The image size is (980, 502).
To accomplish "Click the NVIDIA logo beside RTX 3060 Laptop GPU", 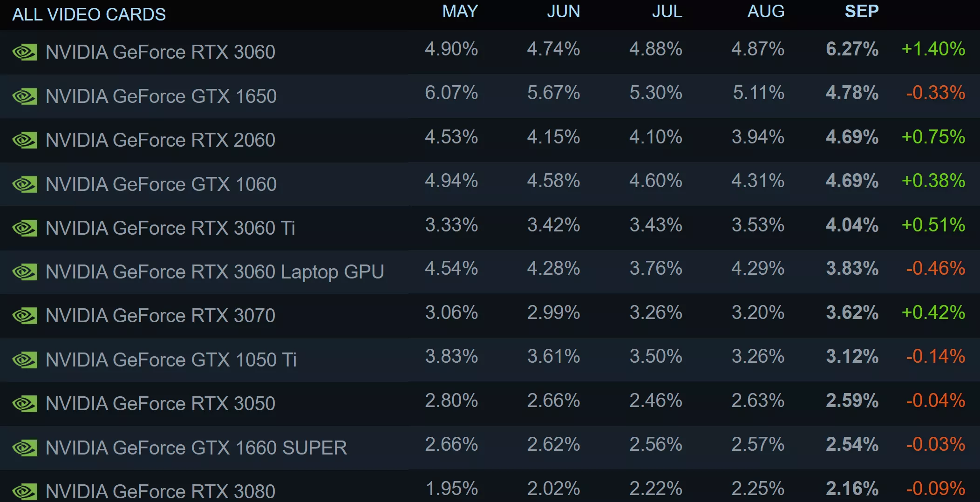I will [25, 272].
